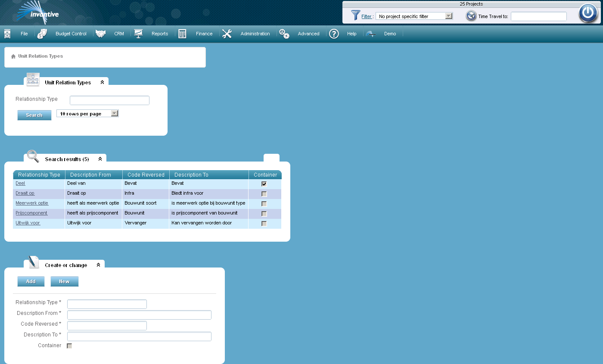
Task: Click the Create or change pencil icon
Action: tap(34, 262)
